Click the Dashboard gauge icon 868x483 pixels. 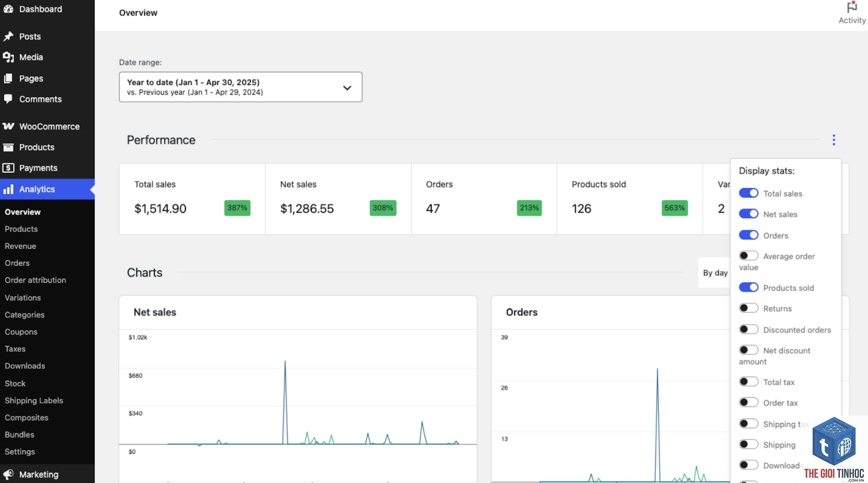(x=8, y=9)
